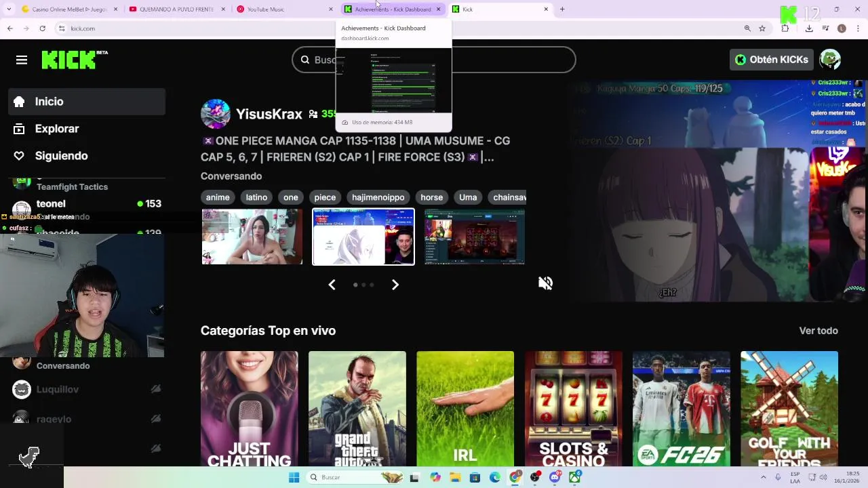Go back in browser history
Screen dimensions: 868x488
(x=9, y=28)
